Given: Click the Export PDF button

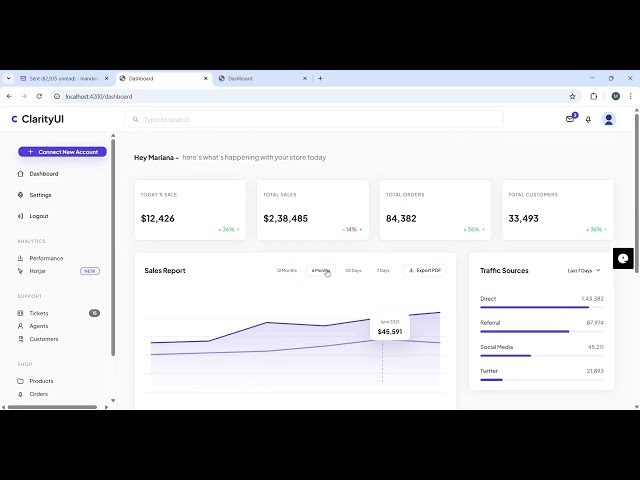Looking at the screenshot, I should pos(425,271).
